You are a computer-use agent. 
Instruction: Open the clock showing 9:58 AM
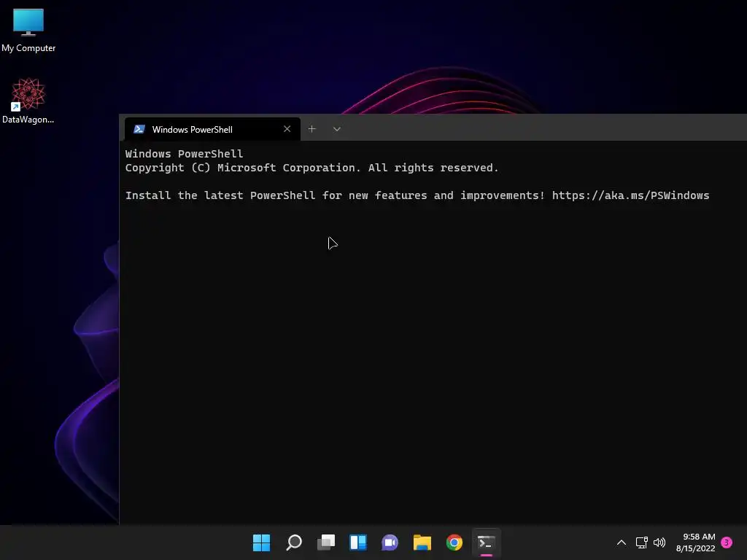click(x=695, y=542)
